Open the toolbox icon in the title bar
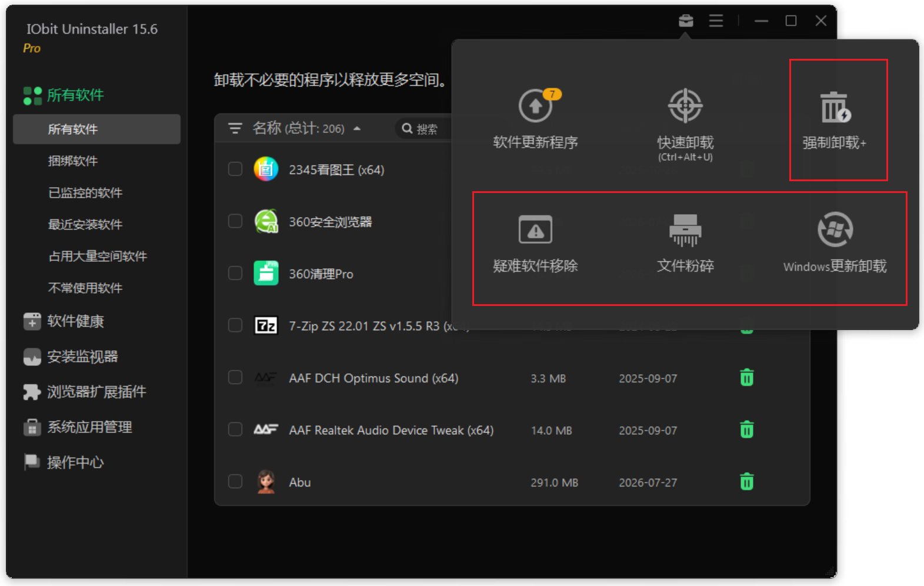The image size is (924, 586). click(x=686, y=21)
